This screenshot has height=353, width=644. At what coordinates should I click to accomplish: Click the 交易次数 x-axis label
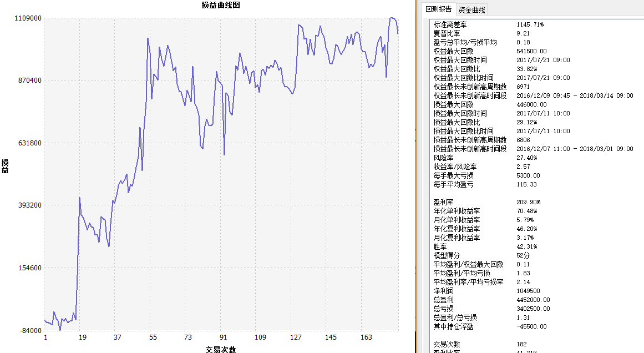(221, 349)
